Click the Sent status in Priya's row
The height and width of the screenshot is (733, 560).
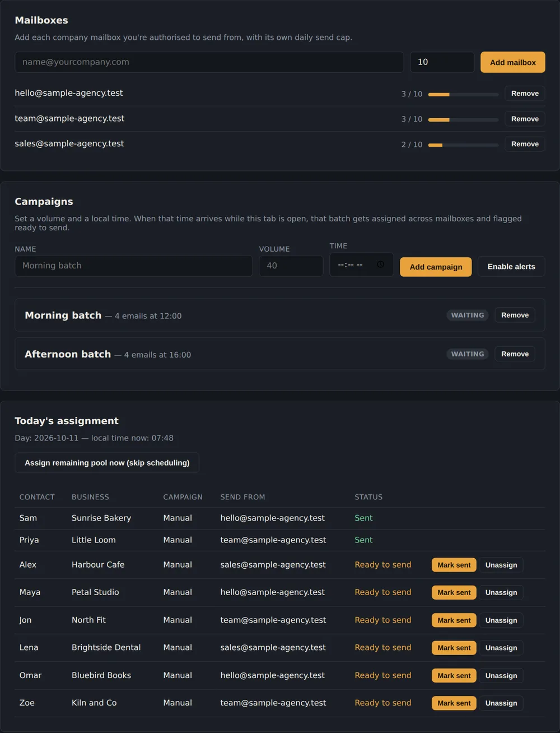[363, 540]
